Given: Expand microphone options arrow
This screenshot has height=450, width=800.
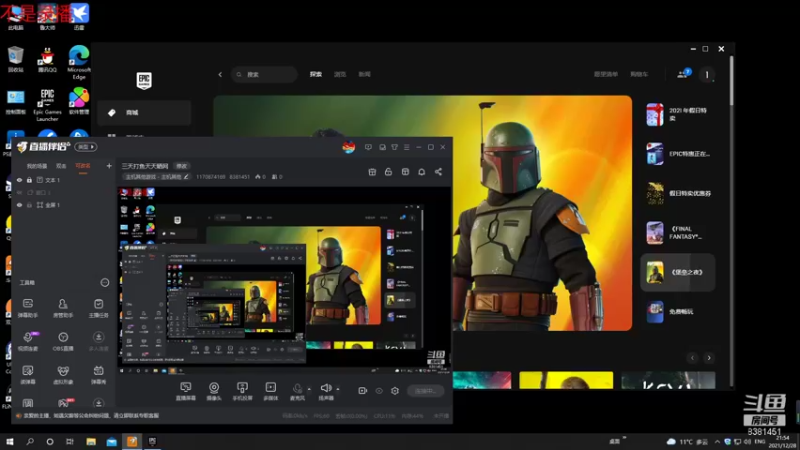Looking at the screenshot, I should 309,389.
